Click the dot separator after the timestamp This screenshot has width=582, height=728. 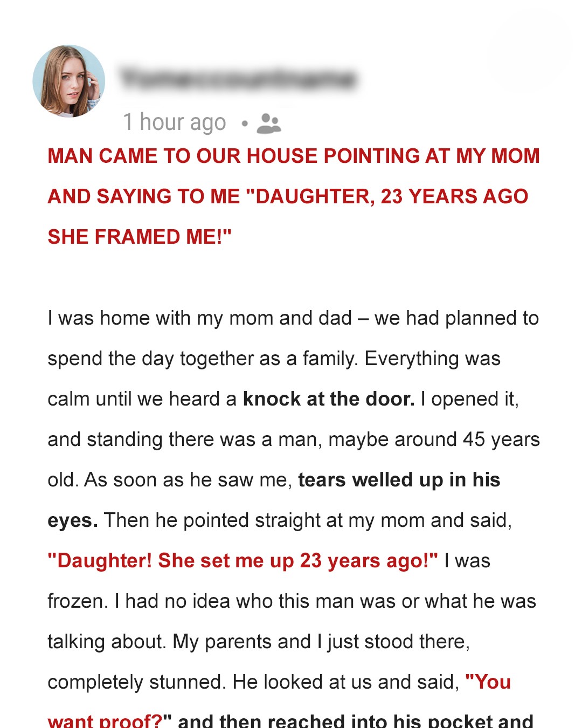click(245, 124)
